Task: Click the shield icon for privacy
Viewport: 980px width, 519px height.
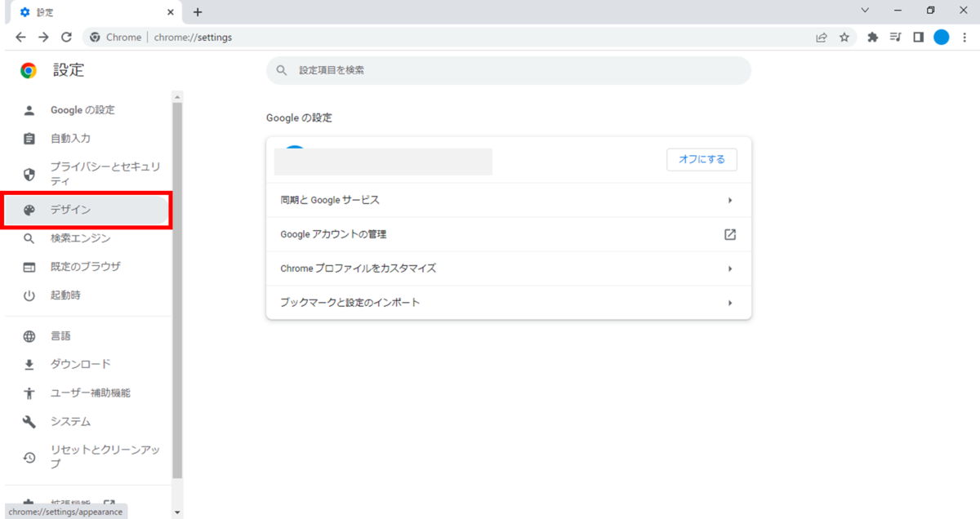Action: pos(29,174)
